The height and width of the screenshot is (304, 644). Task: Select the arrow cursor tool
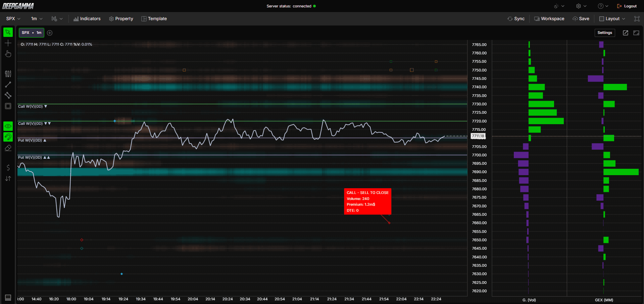[8, 32]
